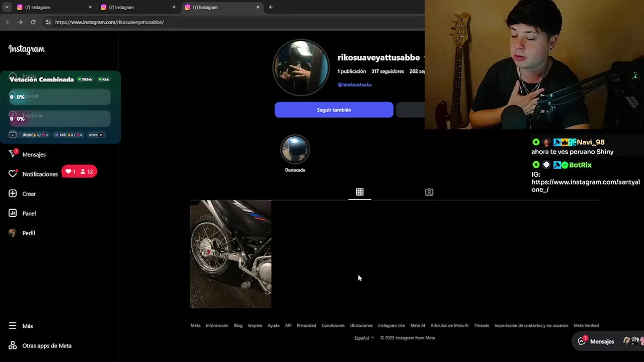Select the tagged photos tab

(x=429, y=192)
